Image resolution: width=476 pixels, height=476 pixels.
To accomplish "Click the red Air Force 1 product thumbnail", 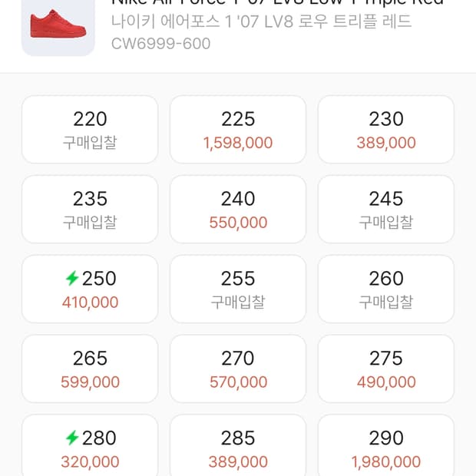I will click(x=58, y=23).
